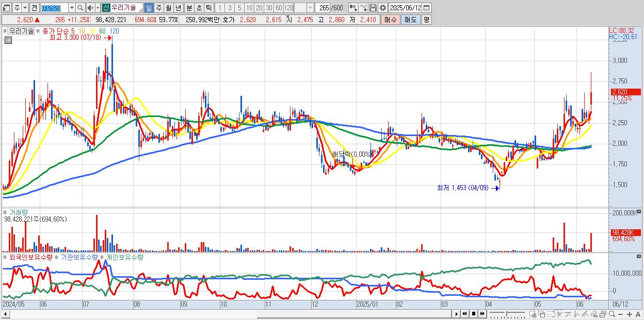Open chart settings gear icon

383,8
